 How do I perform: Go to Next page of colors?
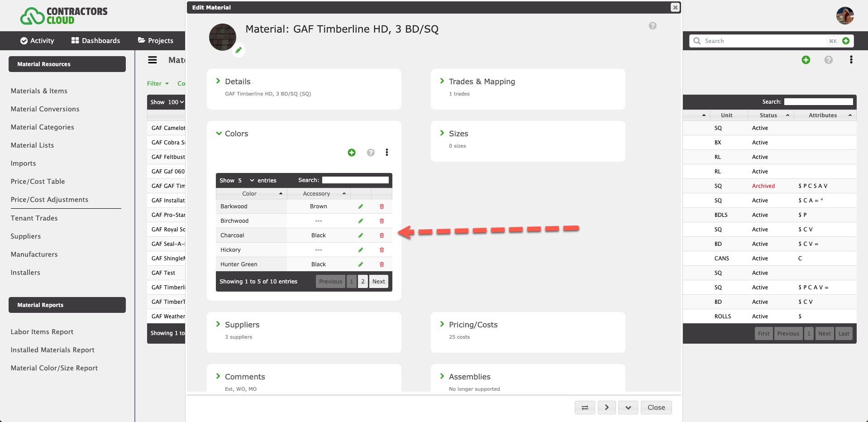tap(379, 282)
